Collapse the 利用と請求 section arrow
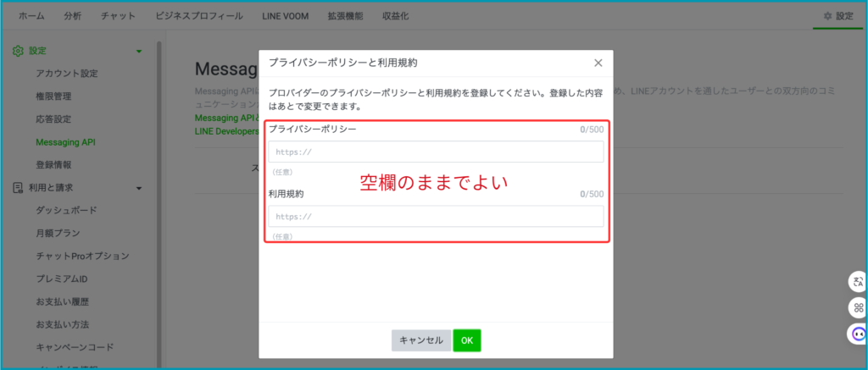This screenshot has height=370, width=868. click(139, 188)
